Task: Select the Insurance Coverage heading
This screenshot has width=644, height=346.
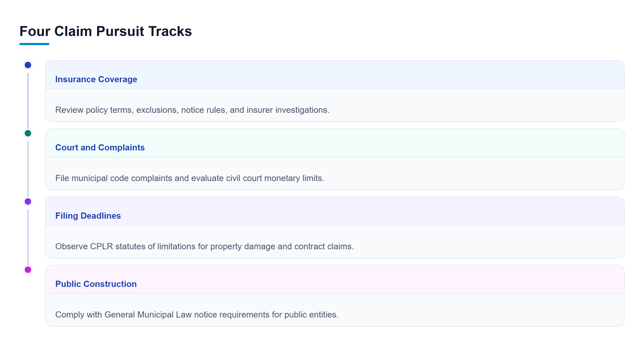Action: (x=96, y=79)
